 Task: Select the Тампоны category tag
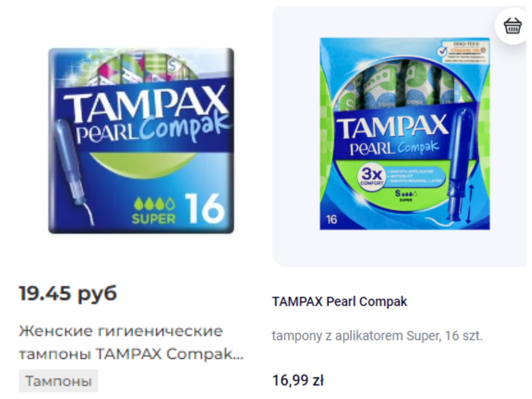[59, 381]
